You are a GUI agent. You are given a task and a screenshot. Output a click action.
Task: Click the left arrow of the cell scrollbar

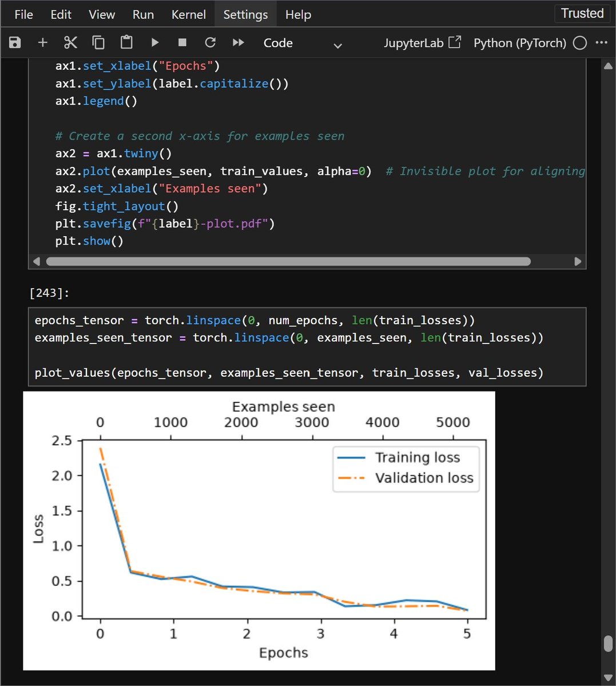tap(37, 261)
